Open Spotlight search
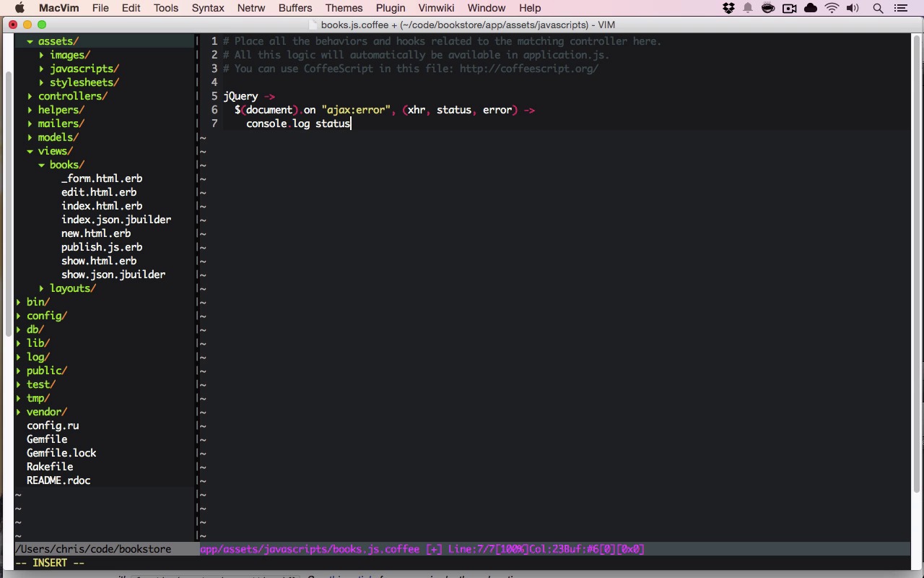 [x=878, y=8]
